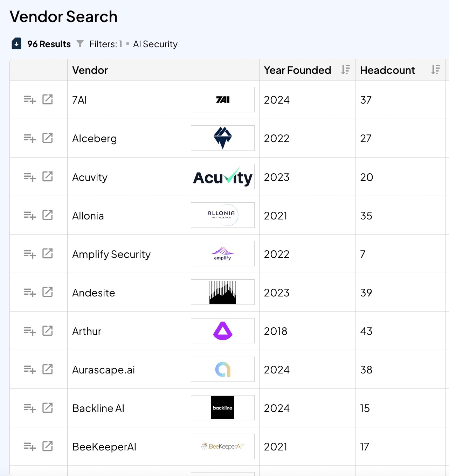Click the AIceberg logo thumbnail
This screenshot has height=476, width=449.
click(x=223, y=138)
